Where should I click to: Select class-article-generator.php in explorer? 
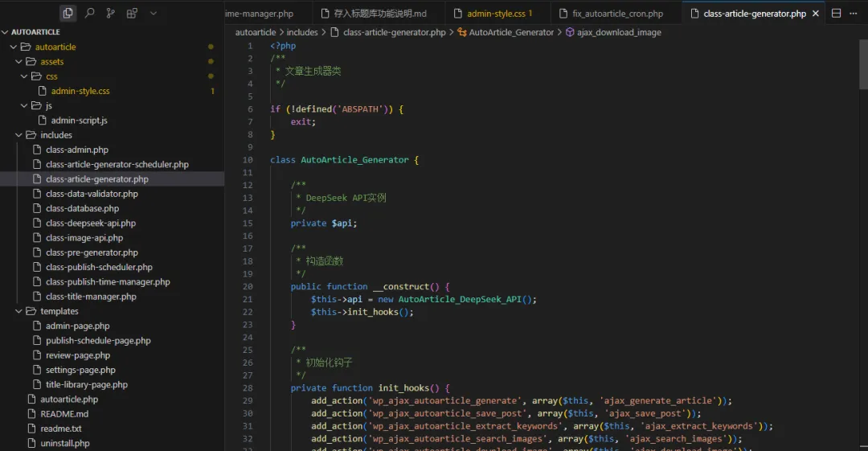coord(97,179)
